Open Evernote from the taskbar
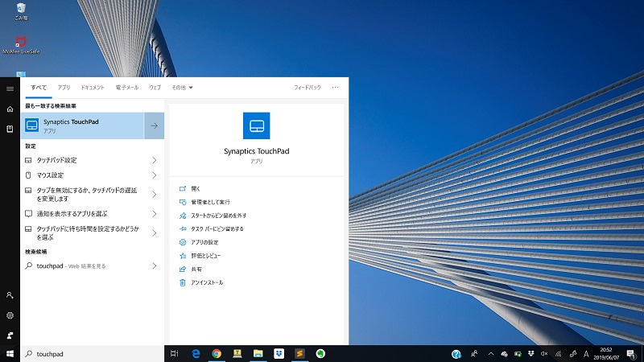The width and height of the screenshot is (644, 362). pos(320,353)
